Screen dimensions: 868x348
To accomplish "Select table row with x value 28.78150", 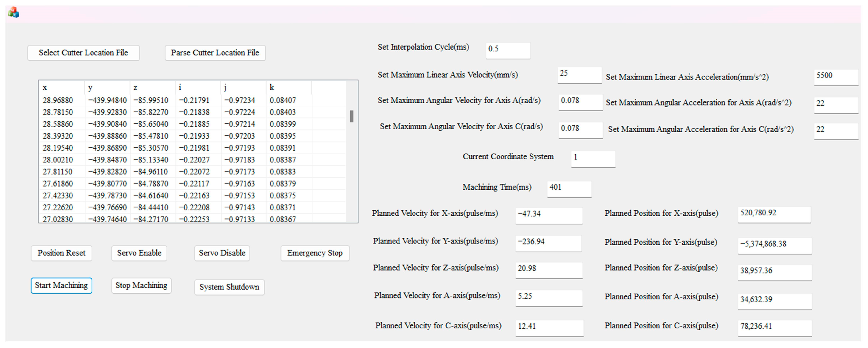I will 192,112.
